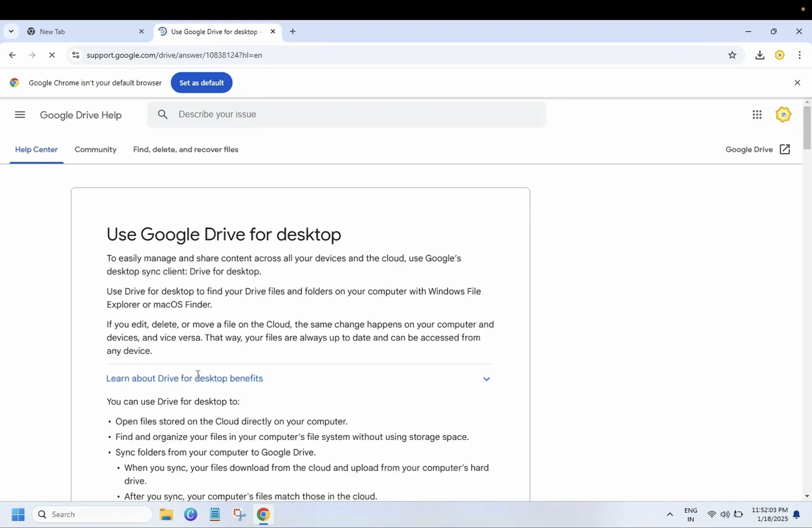Click the battery status tray icon

point(738,514)
